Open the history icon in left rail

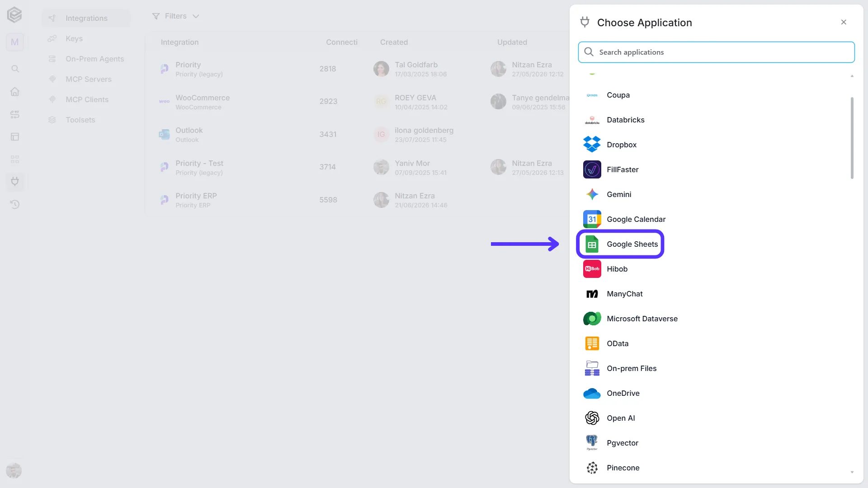click(15, 204)
